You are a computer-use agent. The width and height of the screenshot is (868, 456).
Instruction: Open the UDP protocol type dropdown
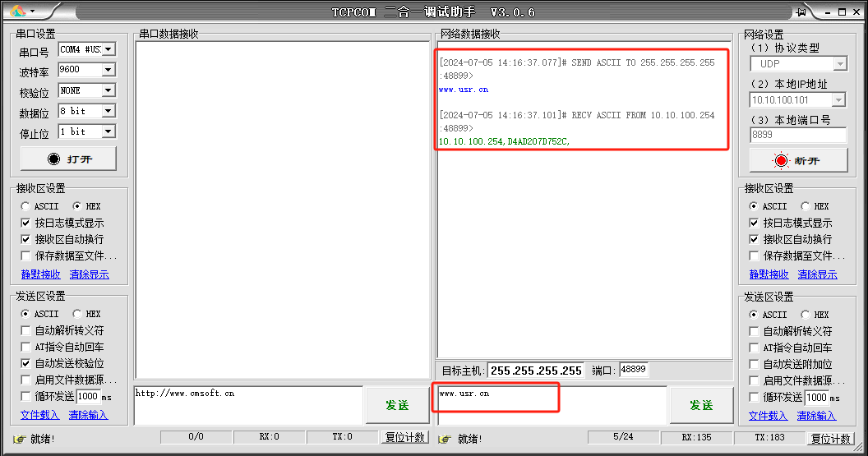839,64
